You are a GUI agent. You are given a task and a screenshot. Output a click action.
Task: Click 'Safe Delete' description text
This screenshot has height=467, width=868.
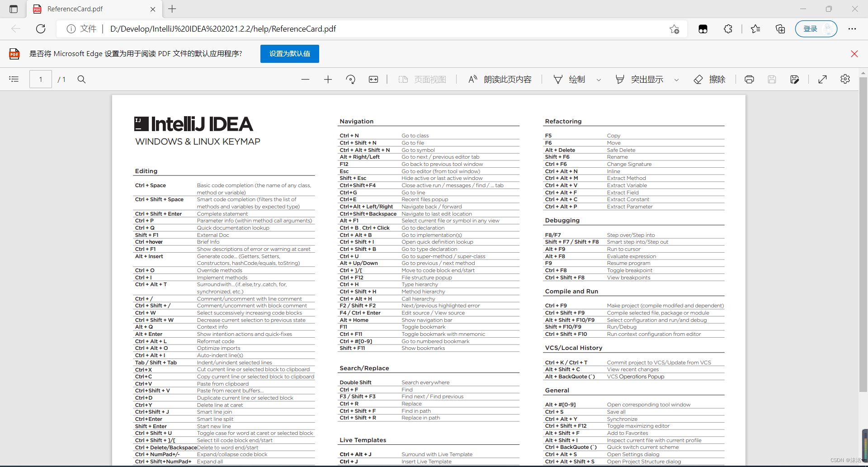coord(621,150)
